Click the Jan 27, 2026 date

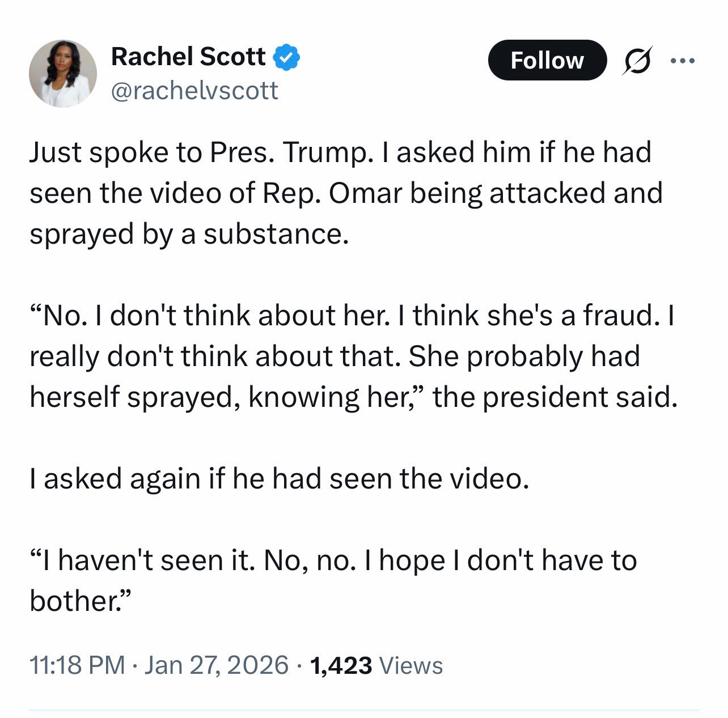(216, 665)
